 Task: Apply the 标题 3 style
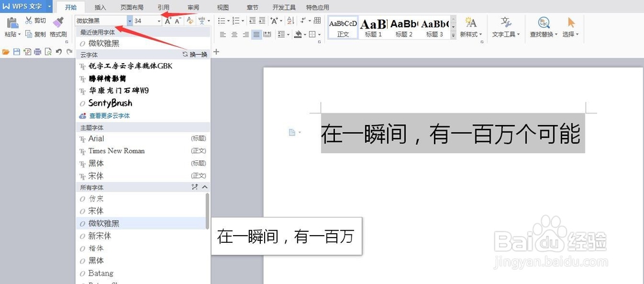tap(435, 28)
